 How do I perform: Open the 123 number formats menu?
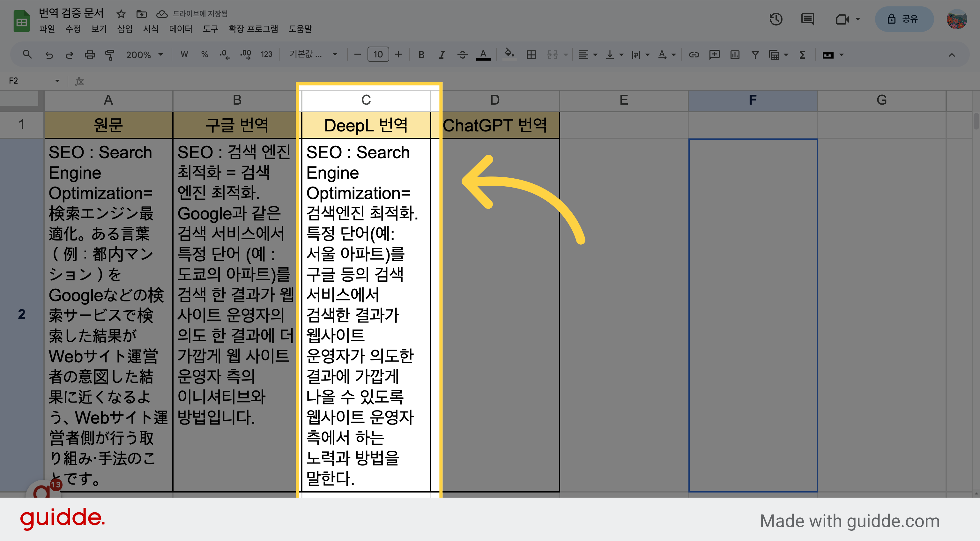point(266,55)
